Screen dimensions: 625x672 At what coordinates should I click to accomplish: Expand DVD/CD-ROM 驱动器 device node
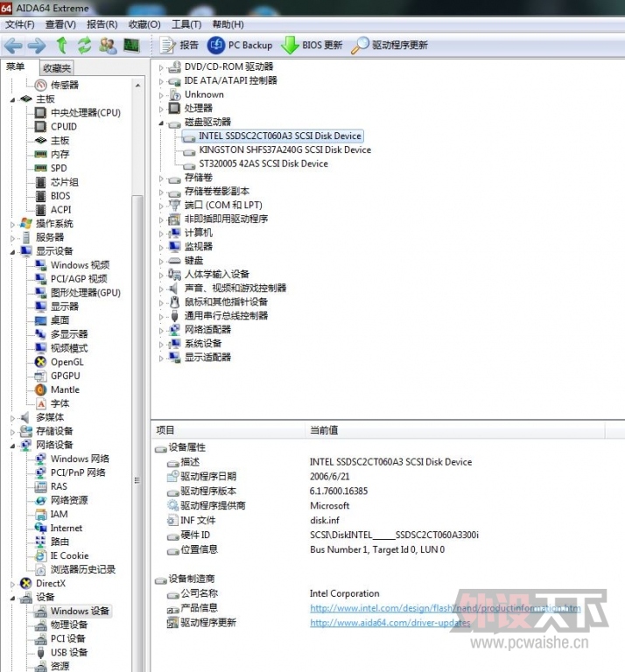(161, 67)
